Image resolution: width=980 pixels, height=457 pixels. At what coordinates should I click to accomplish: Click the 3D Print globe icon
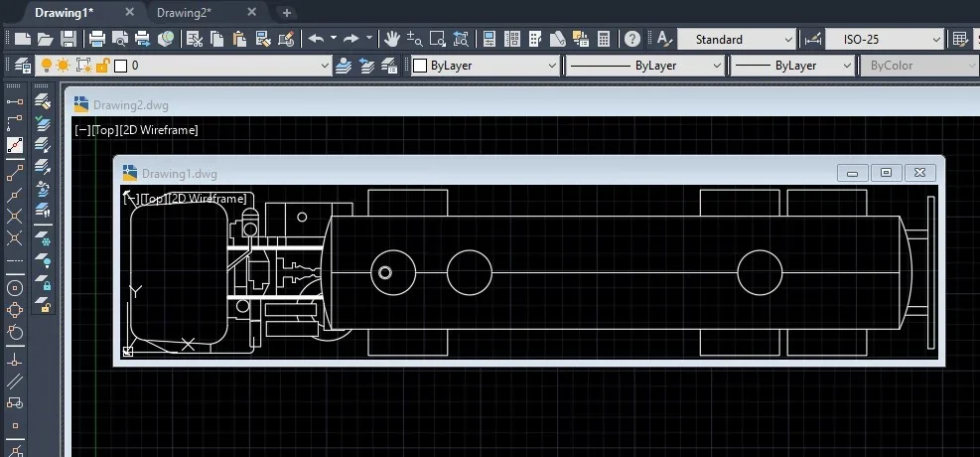166,39
